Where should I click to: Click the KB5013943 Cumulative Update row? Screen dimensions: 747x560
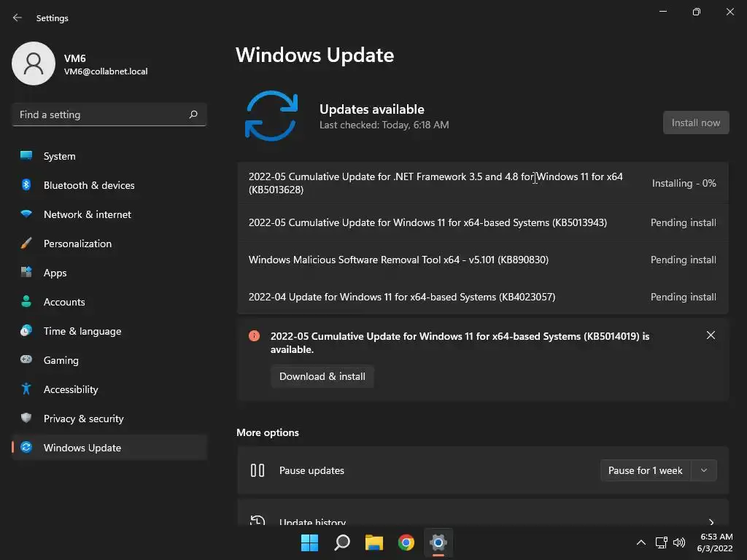tap(483, 222)
